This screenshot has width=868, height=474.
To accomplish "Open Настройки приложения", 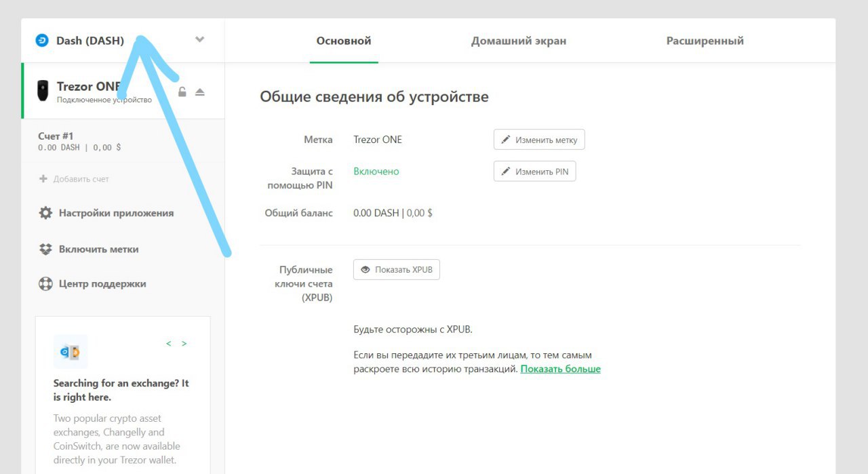I will (116, 213).
